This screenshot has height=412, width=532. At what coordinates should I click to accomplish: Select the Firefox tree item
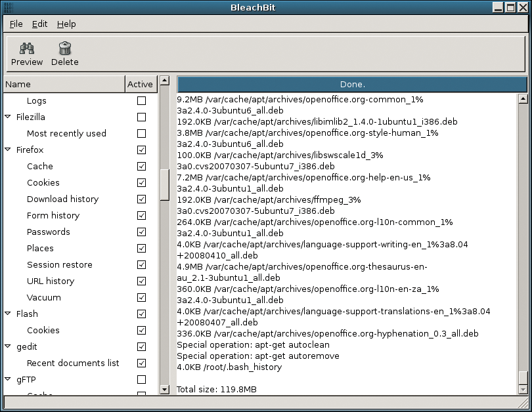click(30, 150)
